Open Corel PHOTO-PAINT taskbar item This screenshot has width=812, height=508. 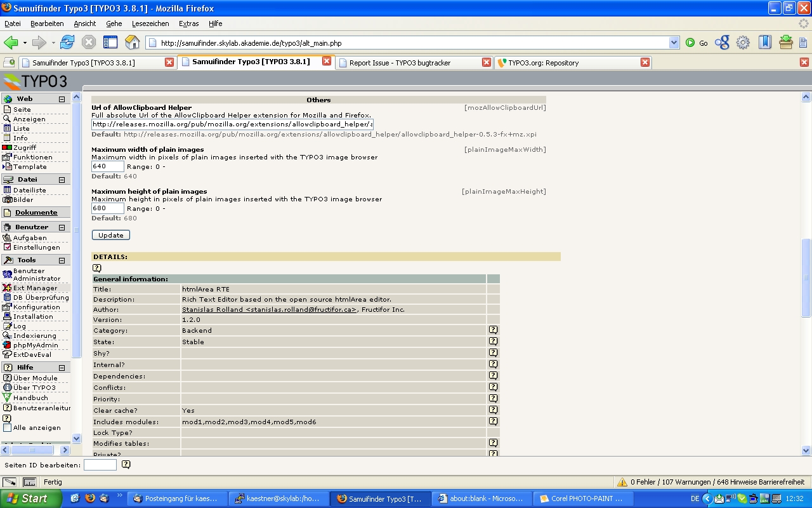(x=582, y=498)
